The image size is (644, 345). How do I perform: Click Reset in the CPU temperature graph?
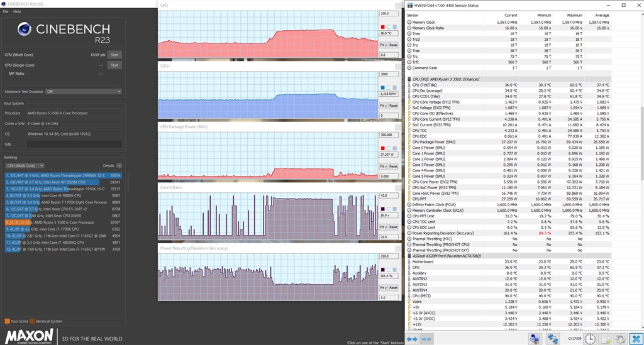click(x=393, y=45)
